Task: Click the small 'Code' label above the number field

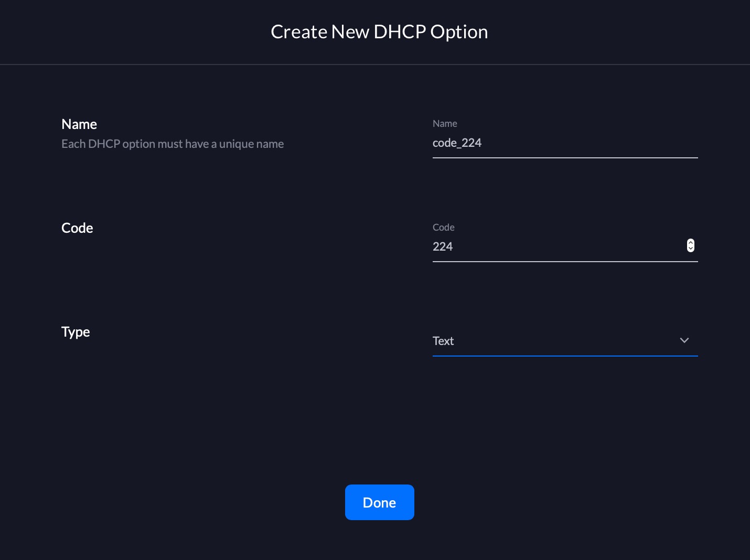Action: pos(443,228)
